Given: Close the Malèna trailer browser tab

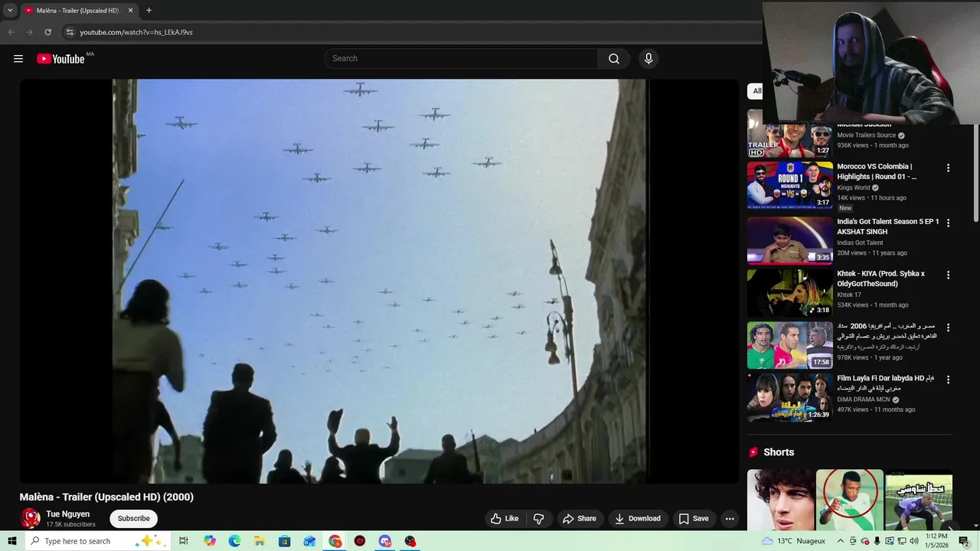Looking at the screenshot, I should (x=130, y=11).
